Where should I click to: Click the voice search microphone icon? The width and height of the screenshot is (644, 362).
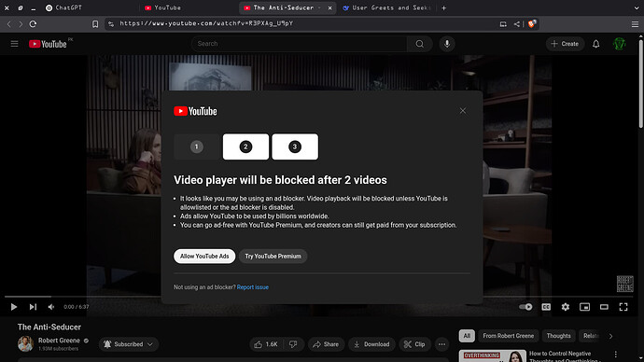click(447, 44)
